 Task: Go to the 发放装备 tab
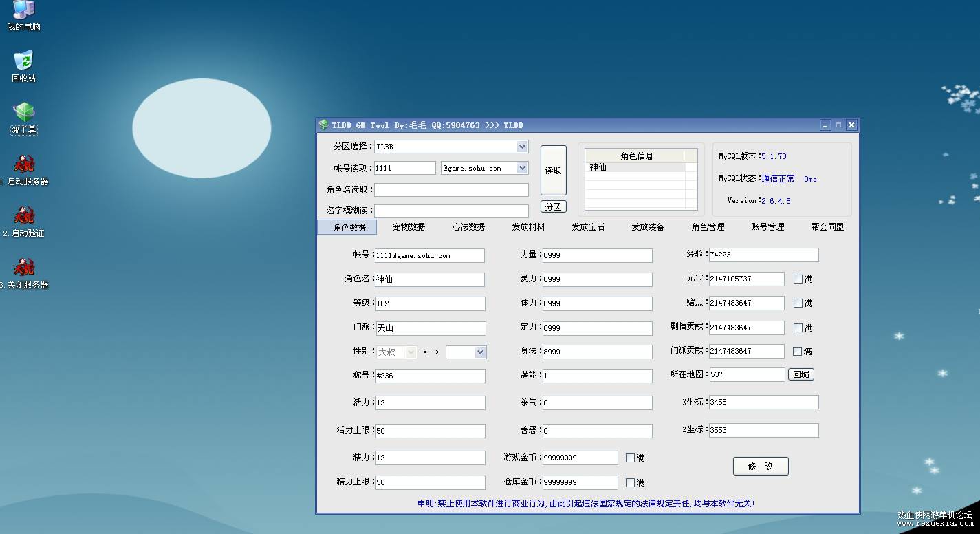[648, 227]
